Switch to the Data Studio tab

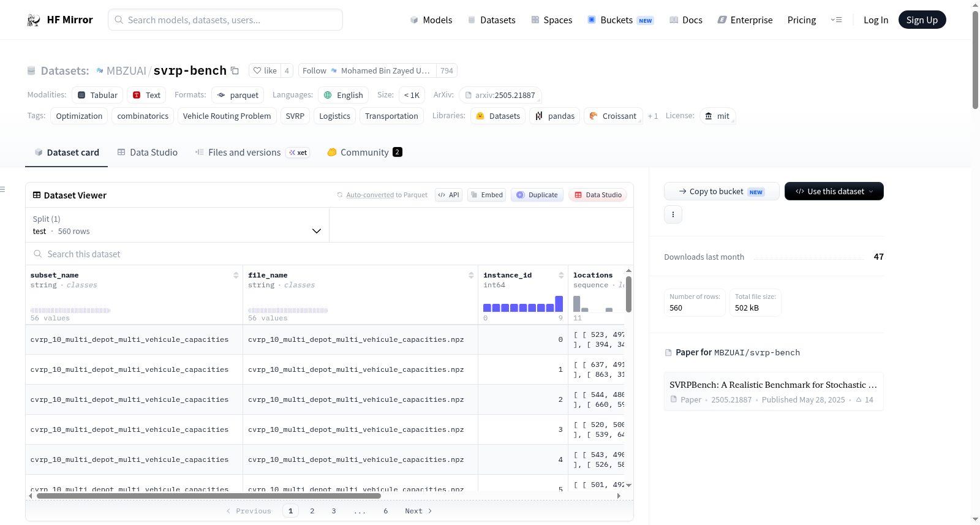pos(148,153)
